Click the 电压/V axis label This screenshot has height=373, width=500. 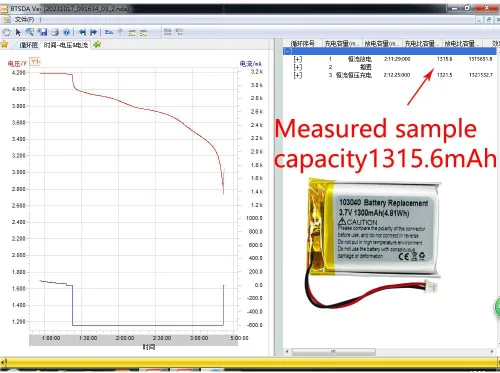(17, 63)
